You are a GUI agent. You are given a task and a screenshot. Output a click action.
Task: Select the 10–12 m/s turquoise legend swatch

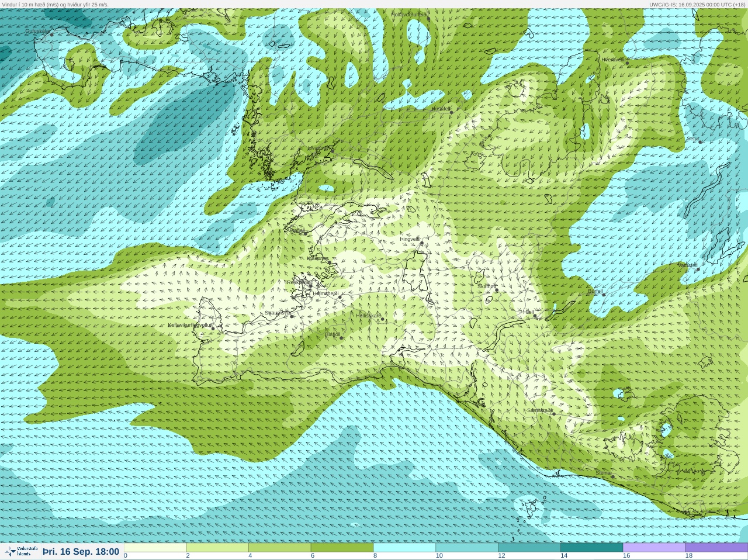point(466,548)
